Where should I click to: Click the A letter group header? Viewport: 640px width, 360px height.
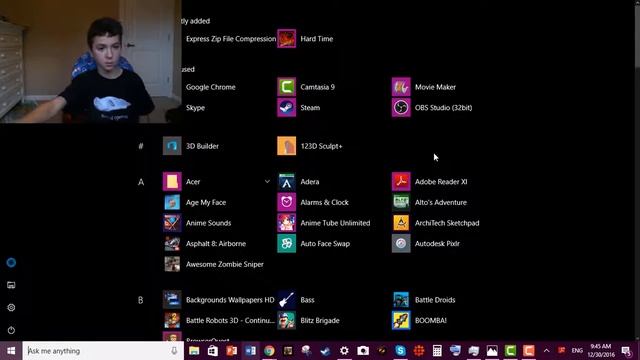(141, 182)
